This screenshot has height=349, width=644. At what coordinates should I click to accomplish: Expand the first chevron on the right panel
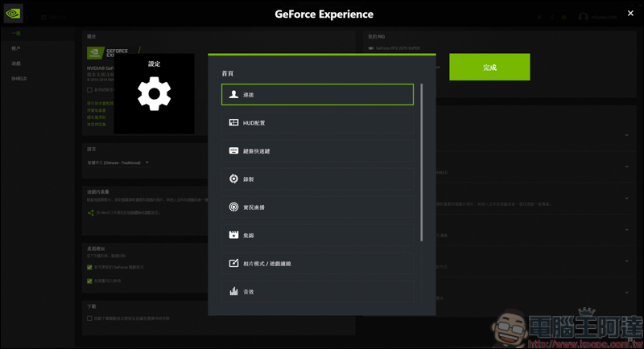click(x=626, y=135)
